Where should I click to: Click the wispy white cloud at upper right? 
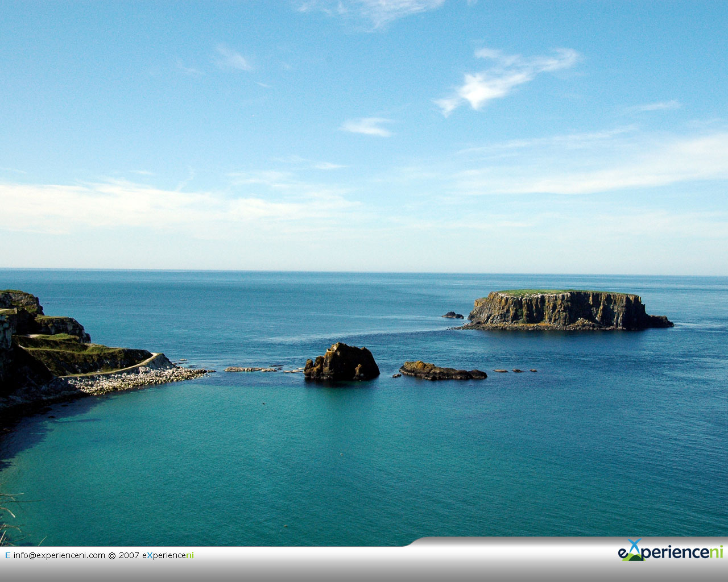click(506, 78)
